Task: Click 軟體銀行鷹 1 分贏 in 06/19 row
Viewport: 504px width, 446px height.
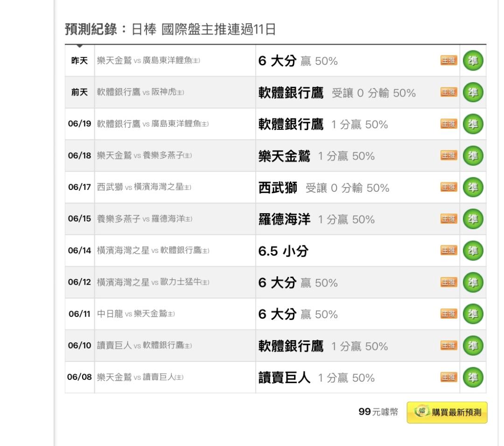Action: pyautogui.click(x=323, y=125)
